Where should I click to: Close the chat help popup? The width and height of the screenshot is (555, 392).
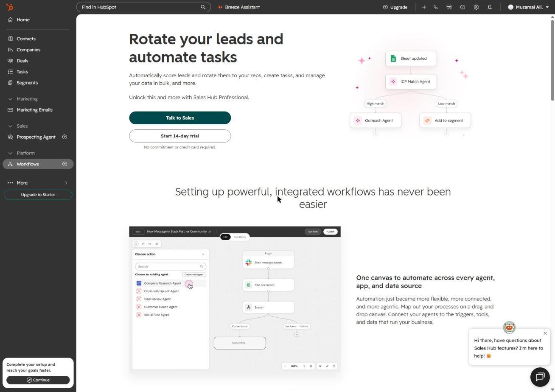pos(545,333)
